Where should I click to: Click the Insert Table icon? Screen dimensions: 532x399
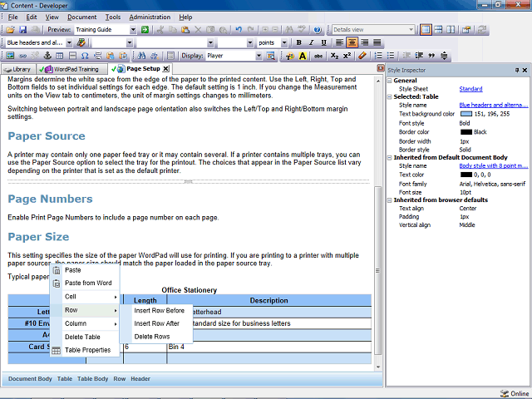pos(60,56)
